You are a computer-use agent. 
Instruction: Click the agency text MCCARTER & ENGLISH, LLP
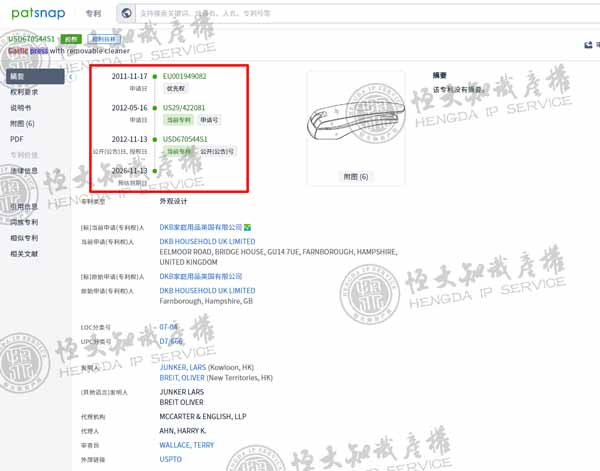[x=203, y=416]
